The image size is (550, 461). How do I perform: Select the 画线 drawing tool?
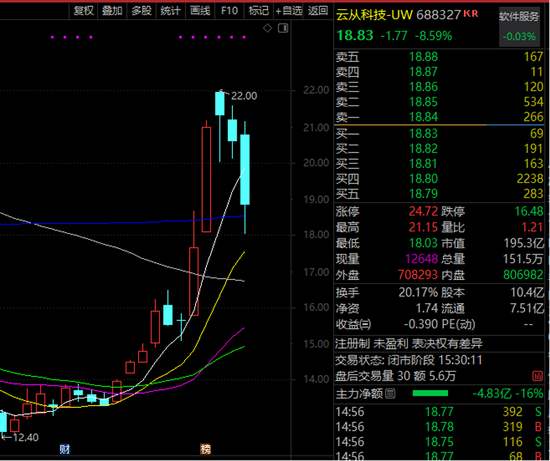(x=200, y=11)
